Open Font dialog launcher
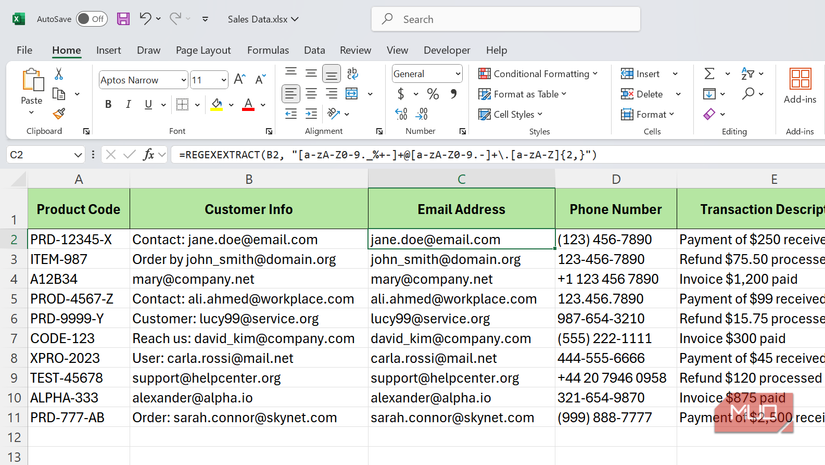This screenshot has height=465, width=825. (x=269, y=132)
